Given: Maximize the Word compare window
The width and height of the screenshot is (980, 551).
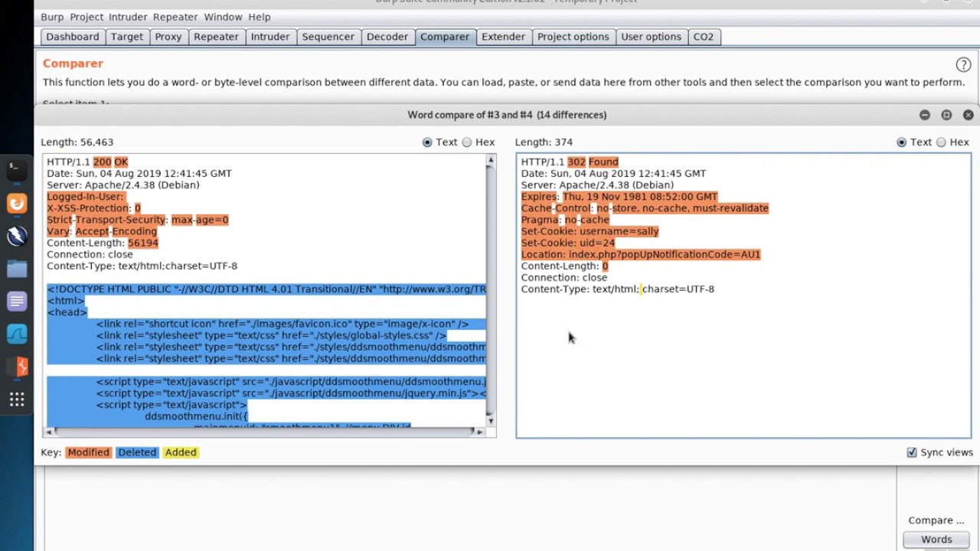Looking at the screenshot, I should point(946,115).
